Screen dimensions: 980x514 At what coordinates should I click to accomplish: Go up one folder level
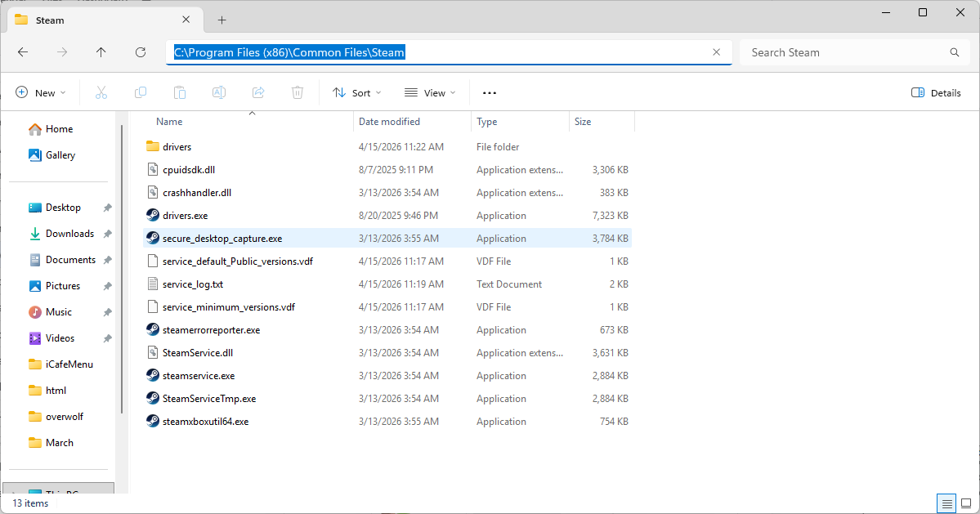point(101,52)
